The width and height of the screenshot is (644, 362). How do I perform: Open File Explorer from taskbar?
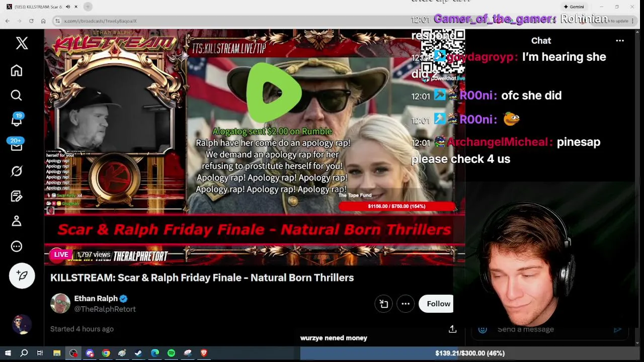57,353
